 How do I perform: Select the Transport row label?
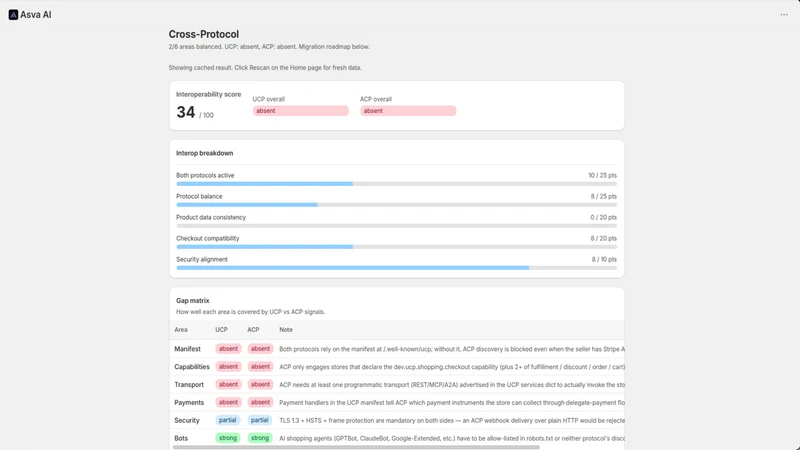[189, 385]
